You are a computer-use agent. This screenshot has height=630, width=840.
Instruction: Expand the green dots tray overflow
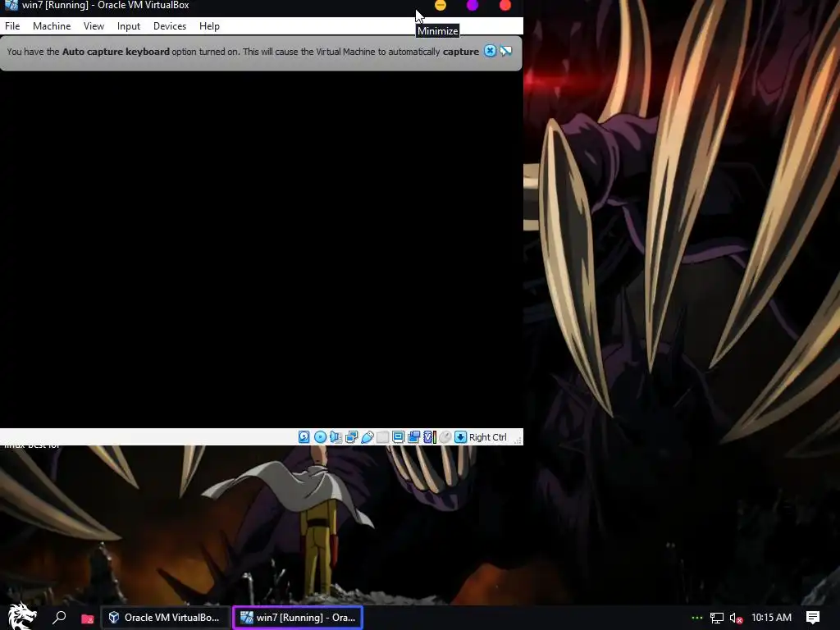[697, 618]
